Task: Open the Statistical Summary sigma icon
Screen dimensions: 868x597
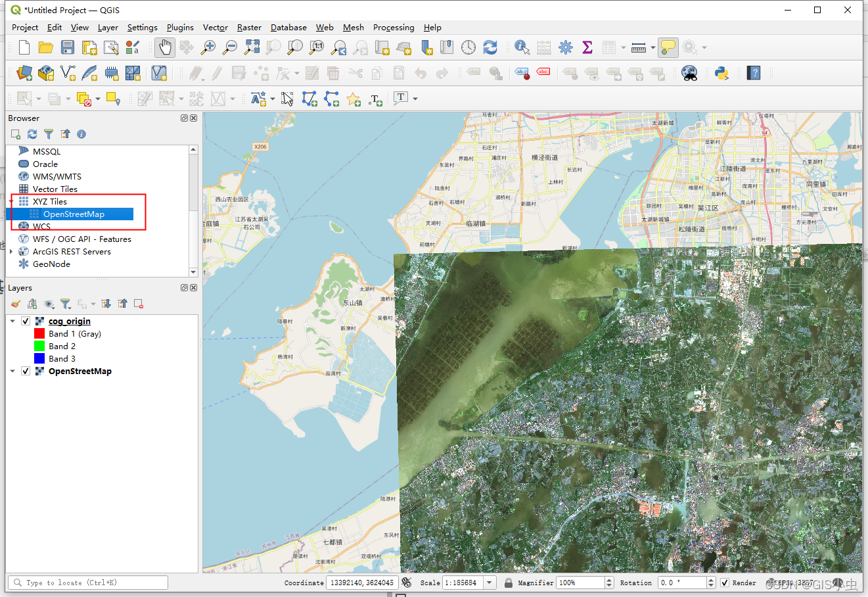Action: 587,47
